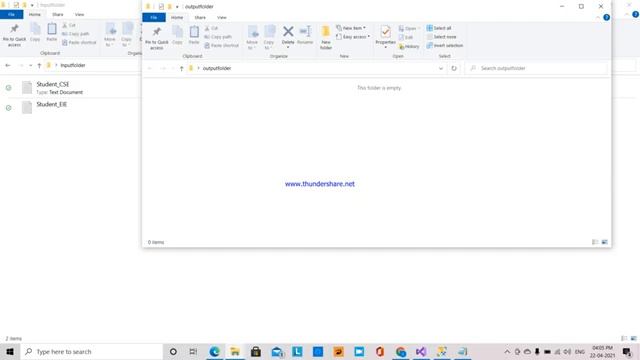
Task: Expand the Properties dropdown arrow
Action: (385, 48)
